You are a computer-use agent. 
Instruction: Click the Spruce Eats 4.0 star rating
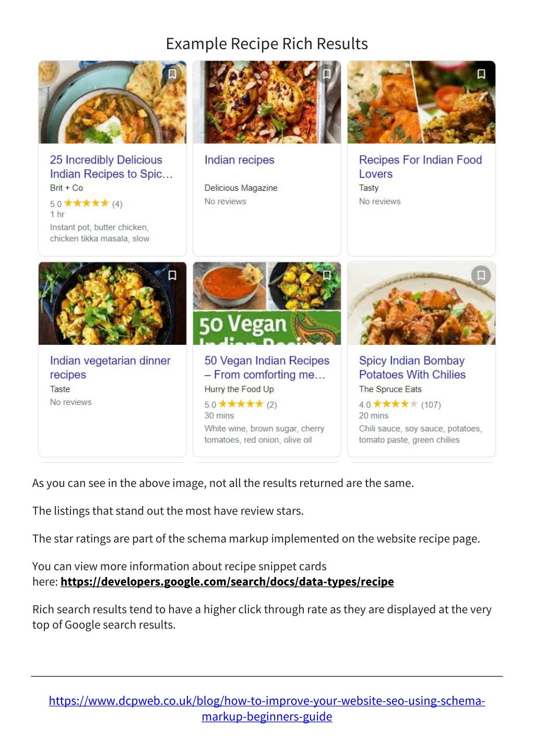(x=400, y=404)
